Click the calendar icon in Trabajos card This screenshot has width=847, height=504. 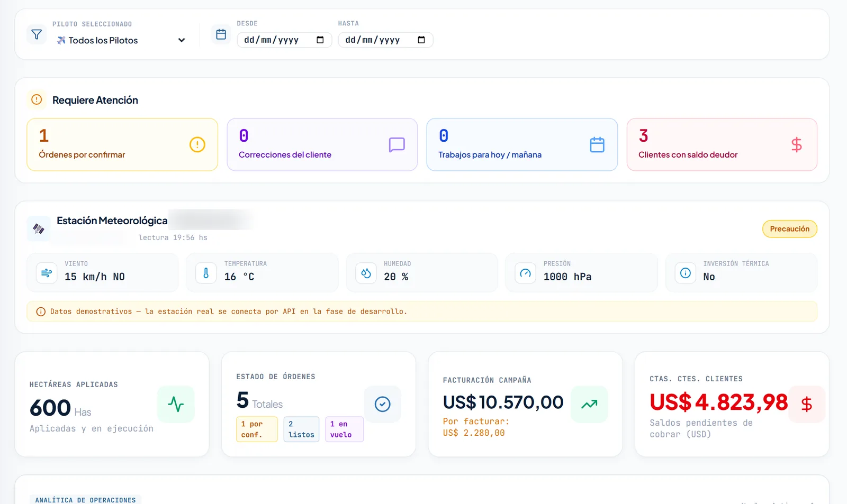tap(597, 144)
